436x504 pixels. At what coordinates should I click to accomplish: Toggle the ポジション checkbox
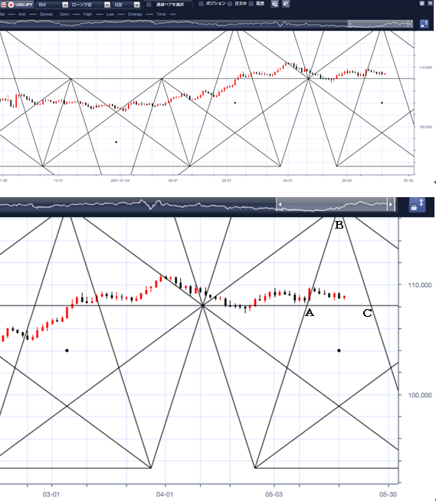pyautogui.click(x=202, y=4)
